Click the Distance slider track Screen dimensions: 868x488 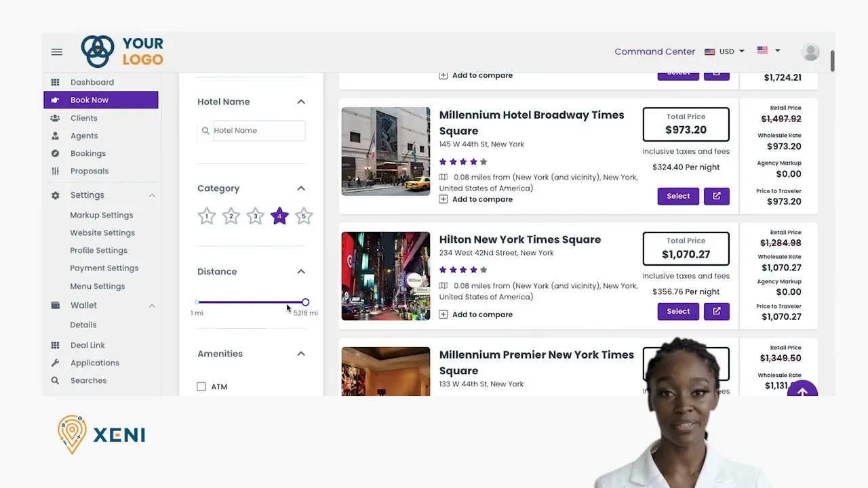coord(251,302)
